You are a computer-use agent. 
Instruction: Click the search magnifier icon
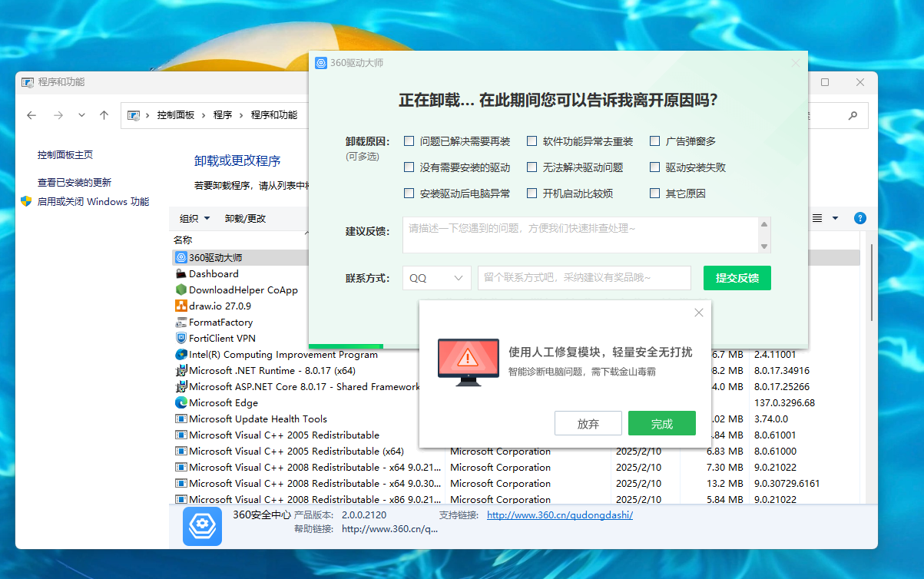pyautogui.click(x=853, y=115)
